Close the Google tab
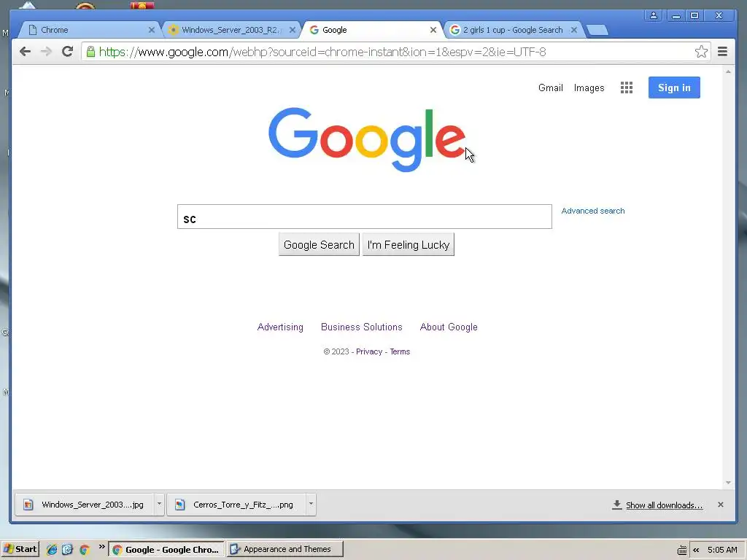The height and width of the screenshot is (560, 747). [x=433, y=30]
